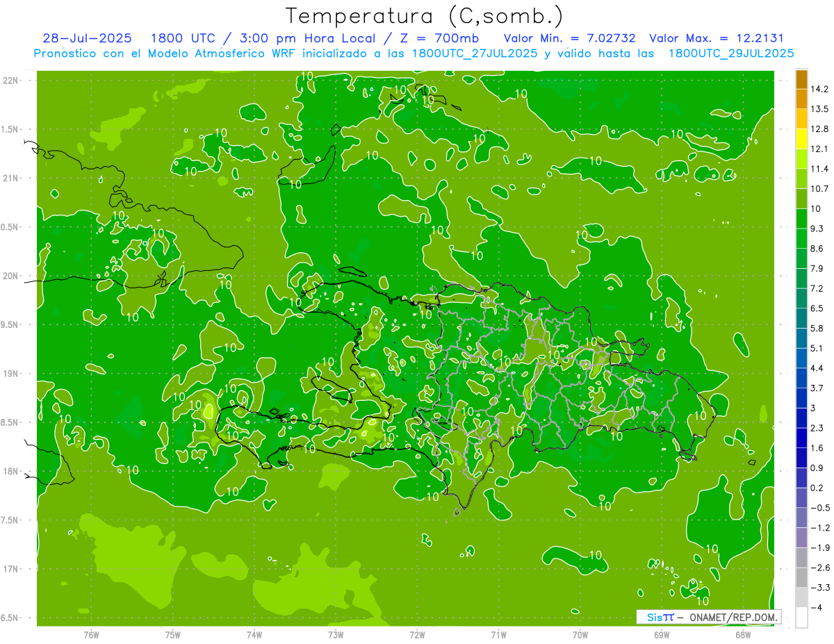Click the '0.2' legend value
834x644 pixels.
pyautogui.click(x=817, y=488)
